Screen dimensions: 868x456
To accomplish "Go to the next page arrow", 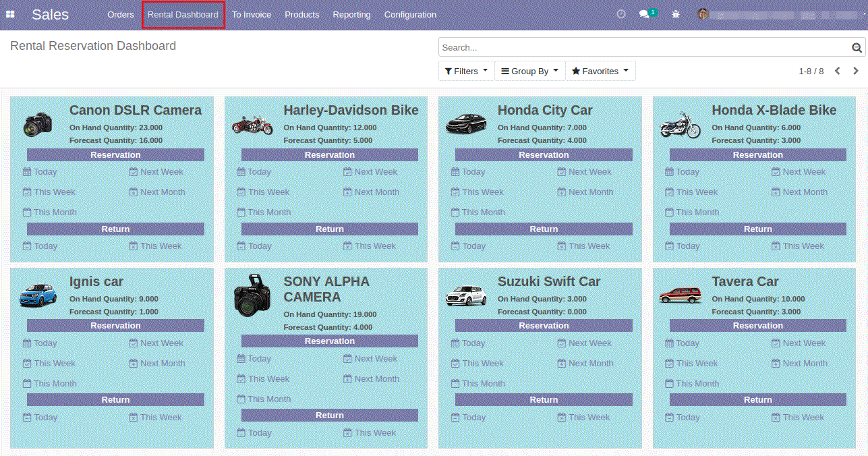I will point(856,71).
